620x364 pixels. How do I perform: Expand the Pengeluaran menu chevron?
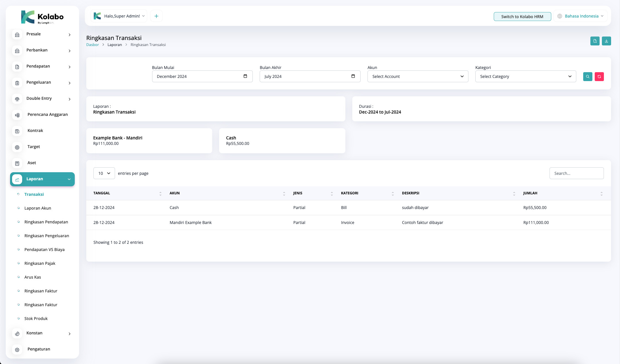[70, 83]
